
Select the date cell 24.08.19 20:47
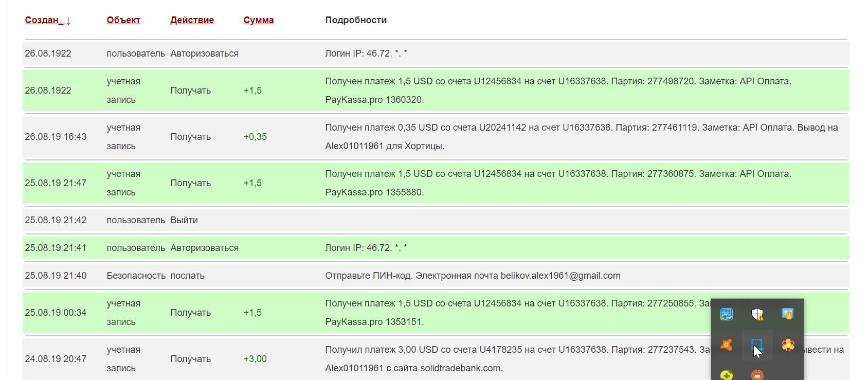[x=56, y=359]
